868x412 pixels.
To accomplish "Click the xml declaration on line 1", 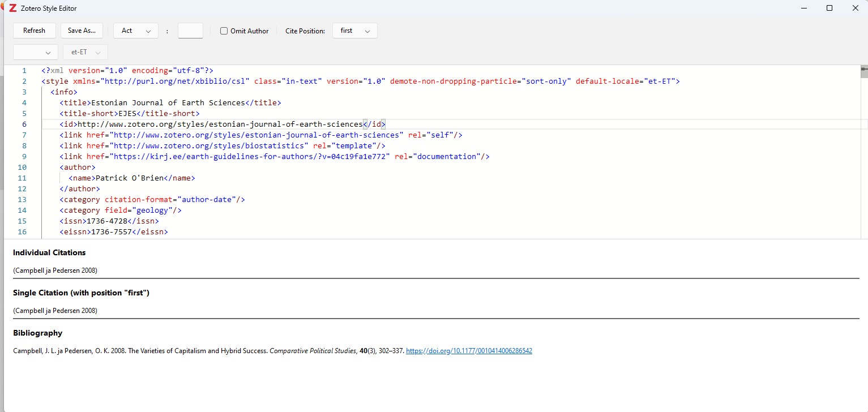I will [127, 70].
